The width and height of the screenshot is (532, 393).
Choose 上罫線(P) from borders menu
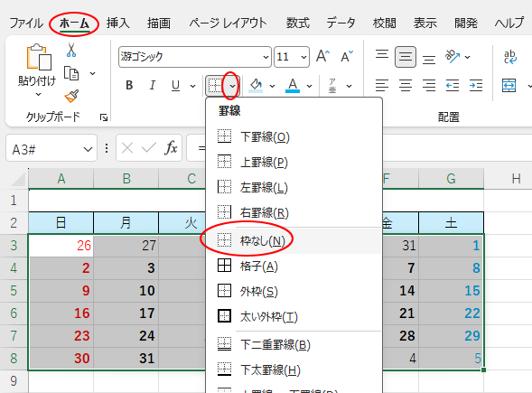294,162
